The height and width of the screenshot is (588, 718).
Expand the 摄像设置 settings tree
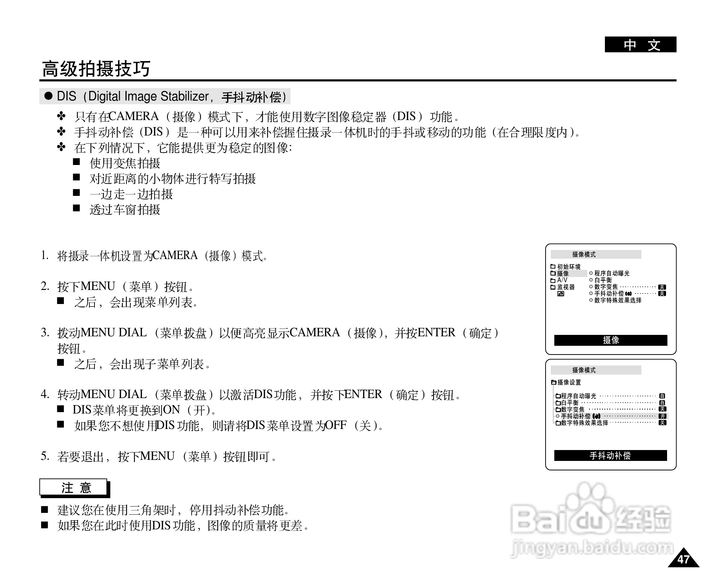(x=554, y=383)
